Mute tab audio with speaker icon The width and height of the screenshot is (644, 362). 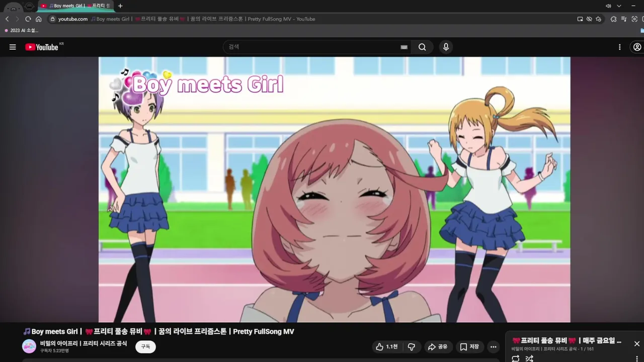[608, 6]
